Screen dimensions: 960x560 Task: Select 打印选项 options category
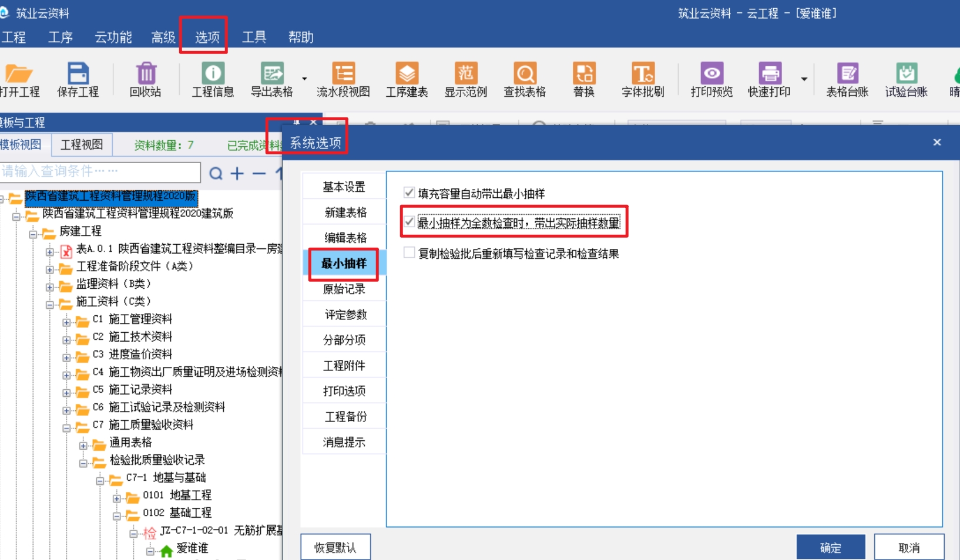tap(344, 391)
